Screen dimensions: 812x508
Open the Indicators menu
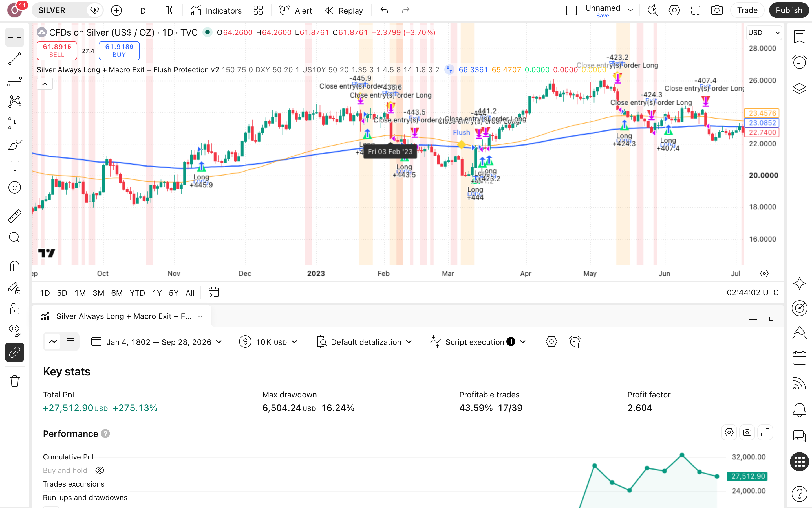[216, 10]
